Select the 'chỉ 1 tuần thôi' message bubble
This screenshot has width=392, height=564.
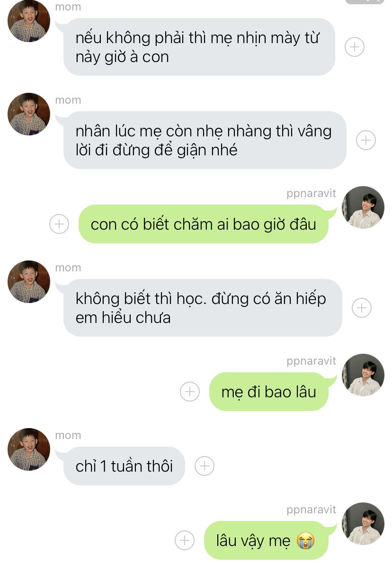(124, 466)
